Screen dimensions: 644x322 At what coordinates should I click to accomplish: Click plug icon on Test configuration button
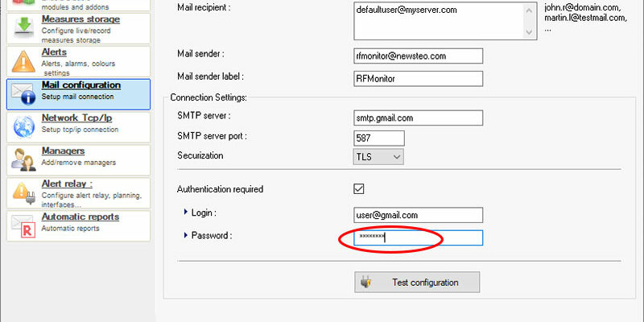[x=366, y=283]
